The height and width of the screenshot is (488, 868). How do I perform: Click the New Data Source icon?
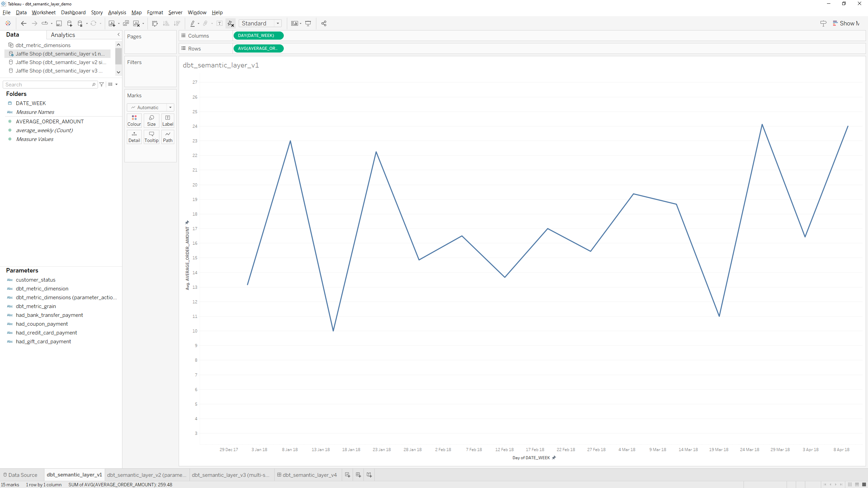(70, 23)
